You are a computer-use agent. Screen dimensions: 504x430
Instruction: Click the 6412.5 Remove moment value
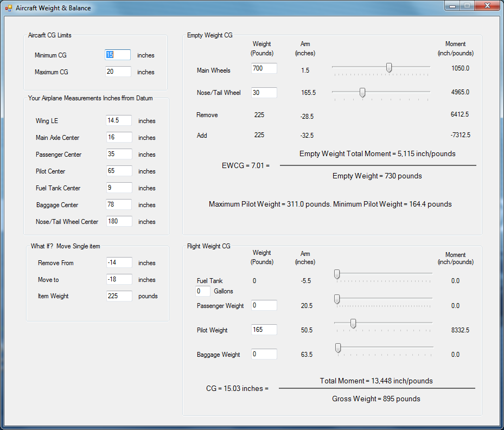tap(460, 114)
